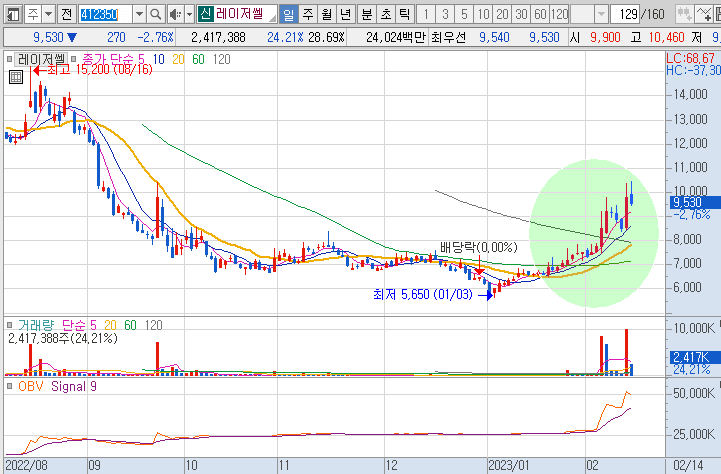The height and width of the screenshot is (474, 721).
Task: Click best ask price 9,540
Action: pyautogui.click(x=494, y=37)
